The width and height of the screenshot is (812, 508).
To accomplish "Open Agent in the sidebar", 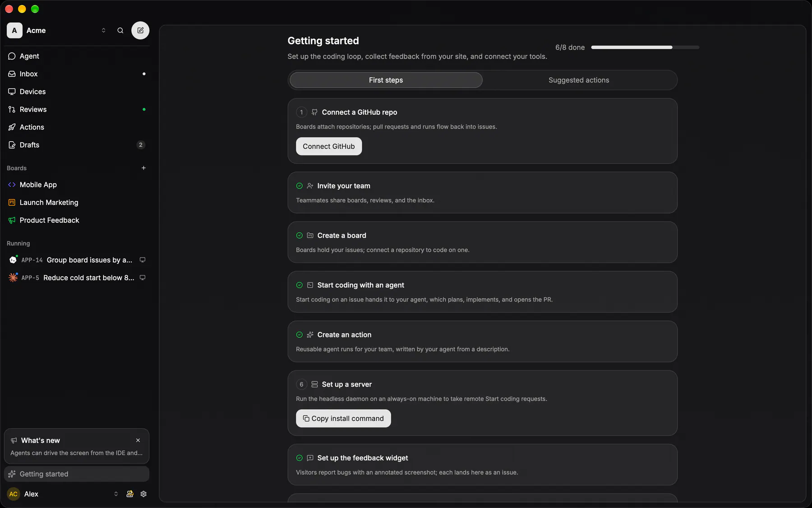I will pyautogui.click(x=77, y=56).
